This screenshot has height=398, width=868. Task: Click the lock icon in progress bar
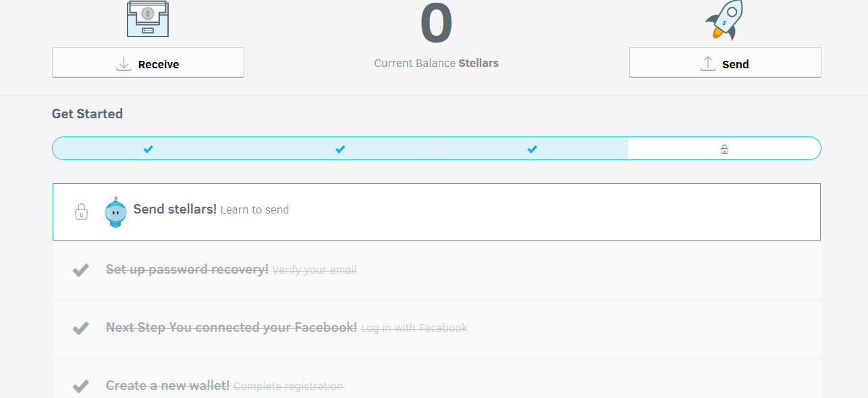[x=724, y=149]
